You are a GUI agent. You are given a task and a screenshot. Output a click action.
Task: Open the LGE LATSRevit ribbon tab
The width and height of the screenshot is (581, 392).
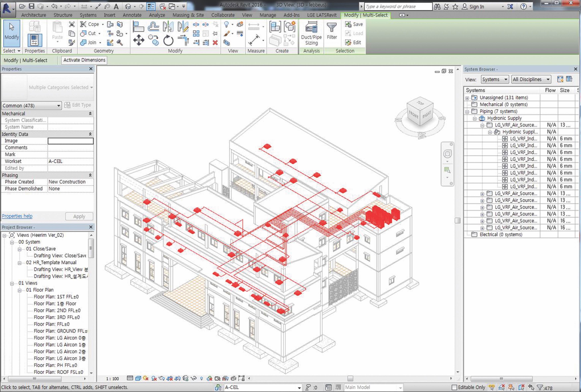tap(322, 15)
